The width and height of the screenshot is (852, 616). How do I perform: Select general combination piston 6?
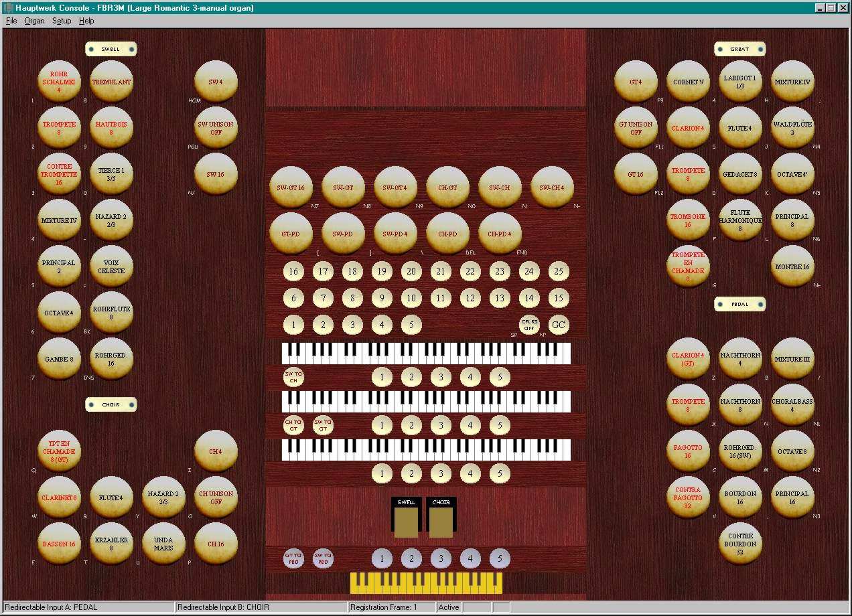293,298
